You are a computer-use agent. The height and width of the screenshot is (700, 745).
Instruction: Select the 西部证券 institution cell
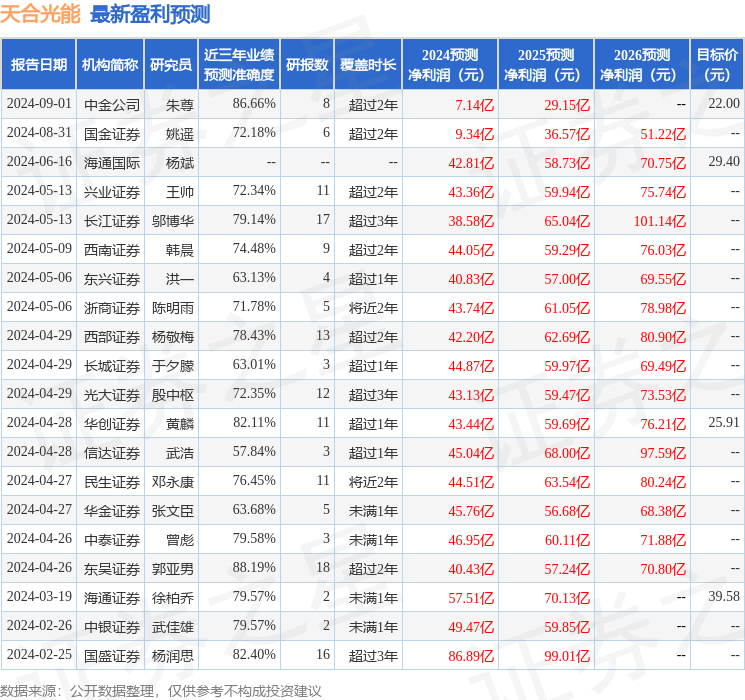click(112, 336)
